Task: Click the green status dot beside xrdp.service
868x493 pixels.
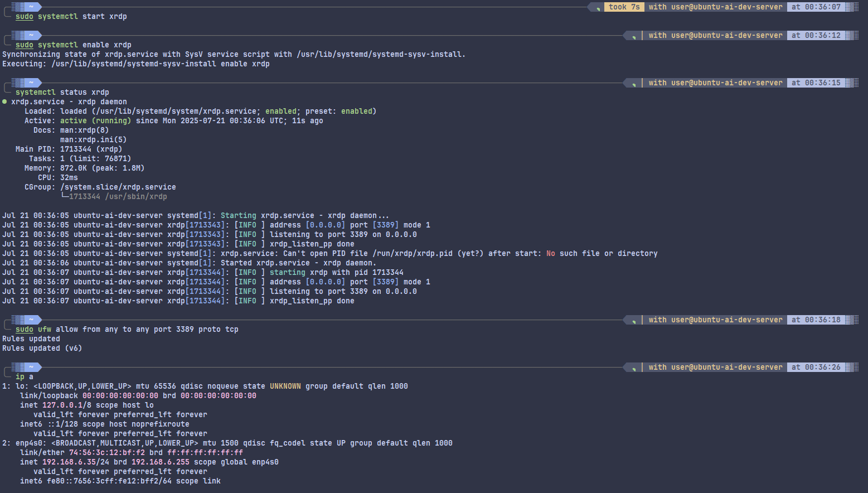Action: click(4, 102)
